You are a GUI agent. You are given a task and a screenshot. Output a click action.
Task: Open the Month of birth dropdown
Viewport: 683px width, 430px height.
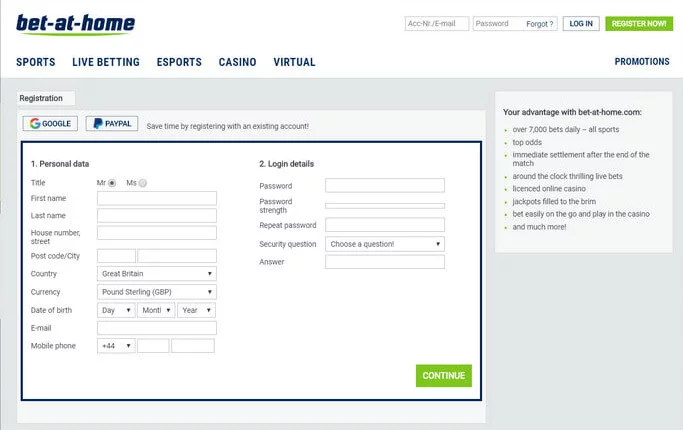[x=156, y=310]
